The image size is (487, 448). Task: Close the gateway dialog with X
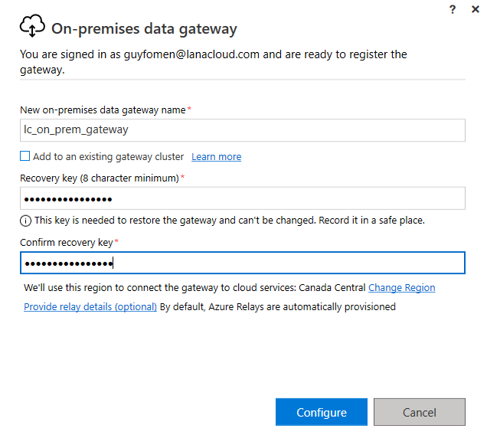click(476, 9)
